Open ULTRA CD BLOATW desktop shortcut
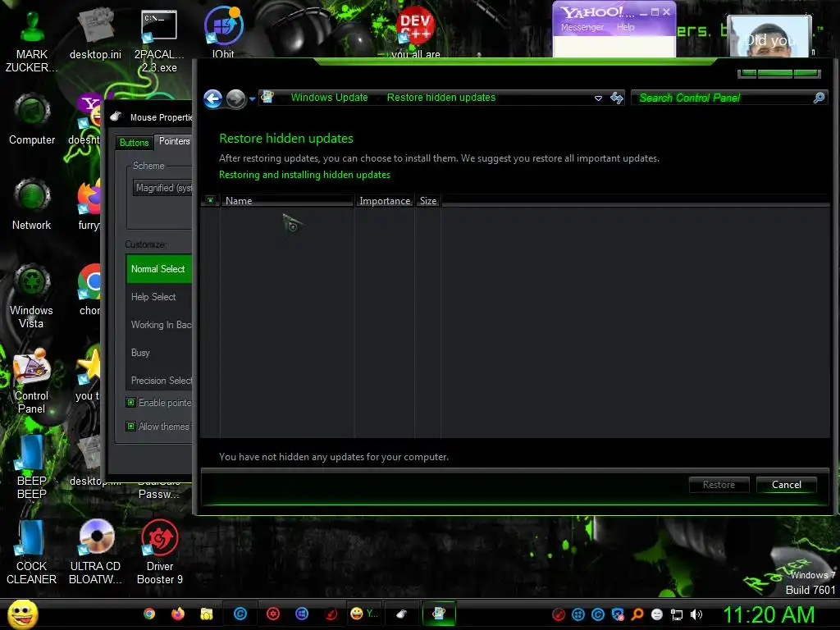The height and width of the screenshot is (630, 840). 95,552
